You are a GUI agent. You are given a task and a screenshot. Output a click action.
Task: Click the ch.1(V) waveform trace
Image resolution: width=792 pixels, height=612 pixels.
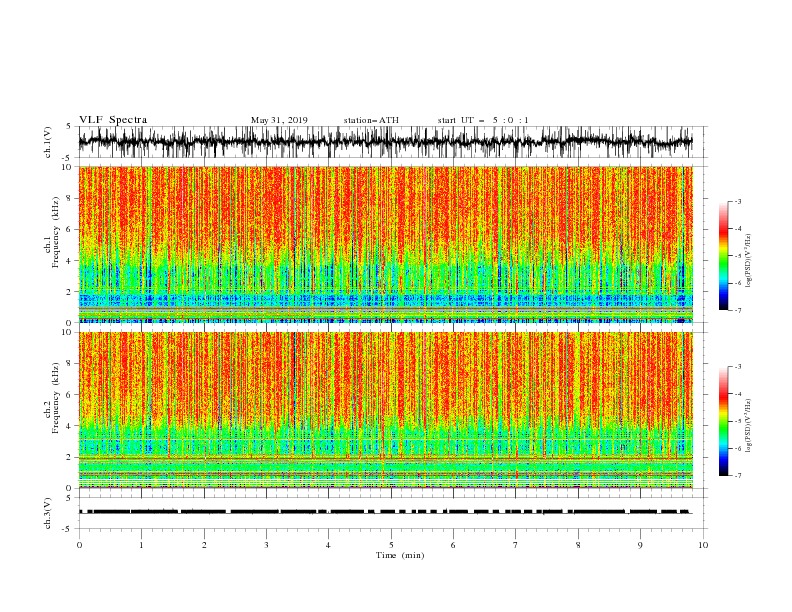385,142
